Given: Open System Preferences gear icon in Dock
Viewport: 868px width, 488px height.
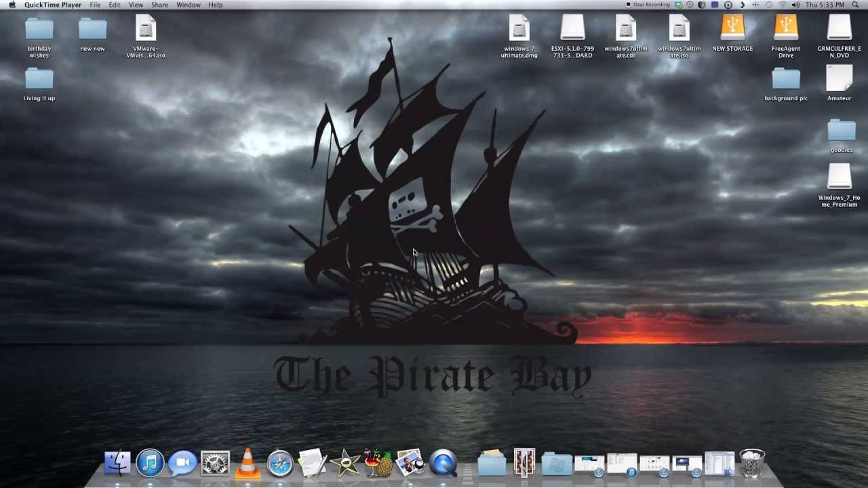Looking at the screenshot, I should pyautogui.click(x=215, y=464).
